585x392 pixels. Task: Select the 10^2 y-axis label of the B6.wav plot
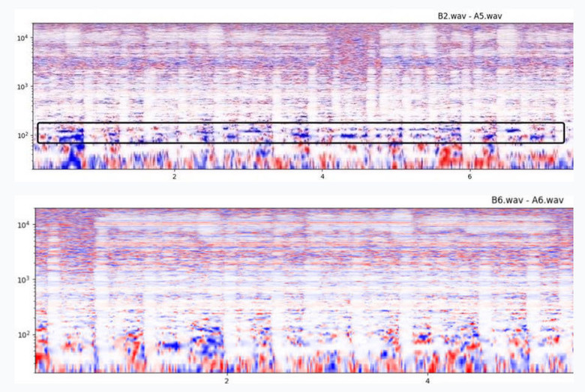(x=24, y=334)
